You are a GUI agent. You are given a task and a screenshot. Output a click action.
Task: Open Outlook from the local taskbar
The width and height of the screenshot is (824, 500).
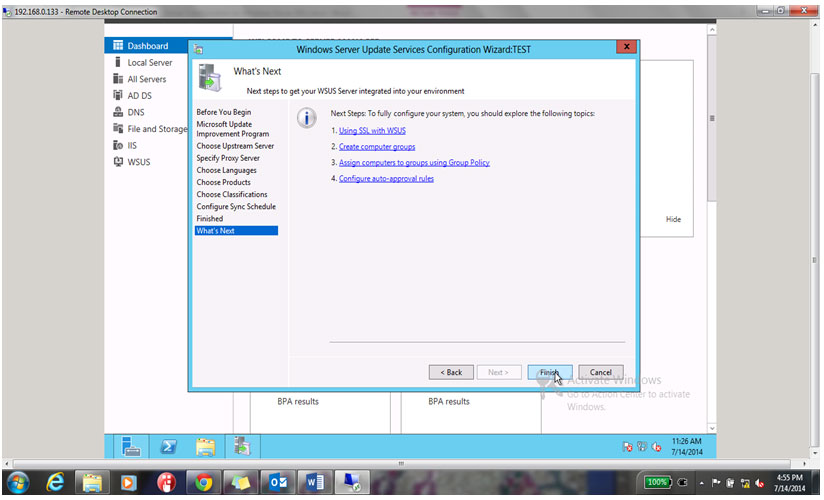[278, 482]
